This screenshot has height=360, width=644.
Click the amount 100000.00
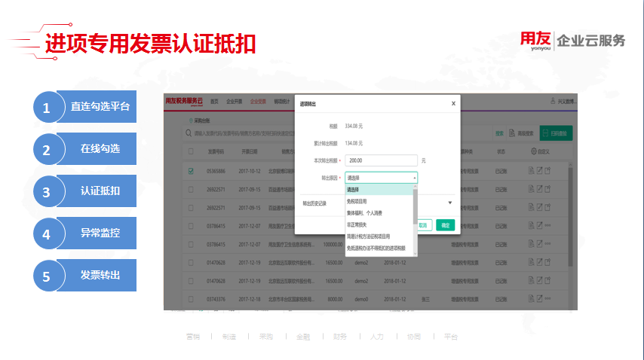click(333, 244)
